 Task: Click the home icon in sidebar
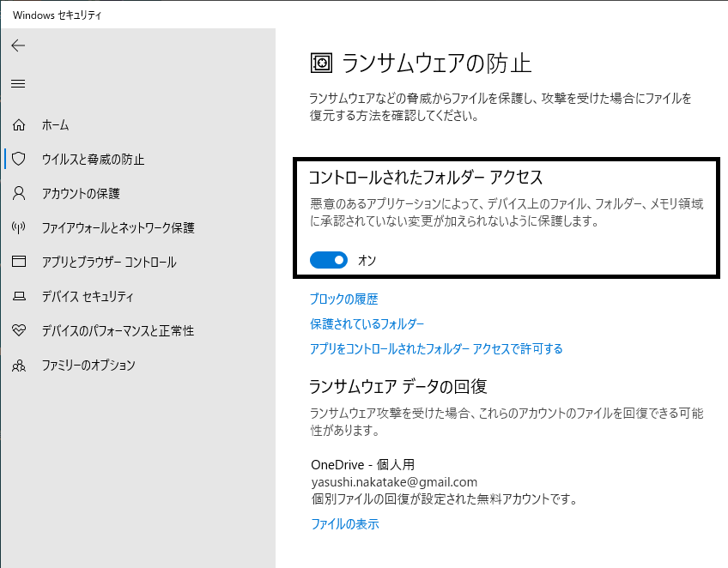pyautogui.click(x=19, y=124)
